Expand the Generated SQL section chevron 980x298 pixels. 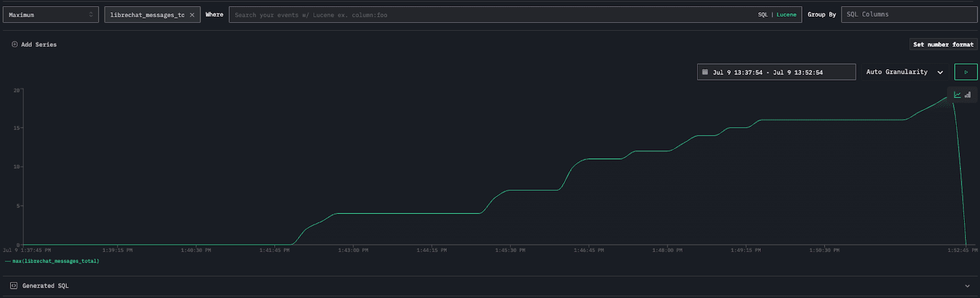click(x=967, y=286)
